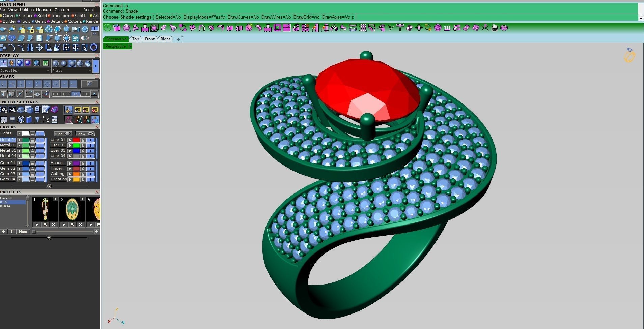Viewport: 644px width, 329px height.
Task: Click the grid snap icon beside 1.0
Action: [94, 94]
